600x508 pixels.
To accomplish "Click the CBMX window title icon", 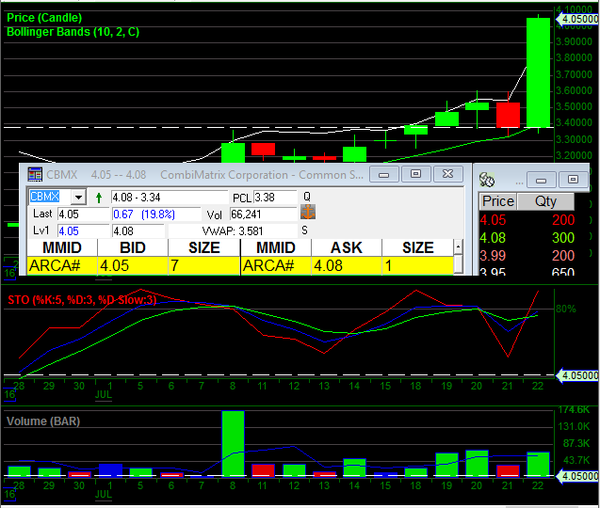I will 36,174.
